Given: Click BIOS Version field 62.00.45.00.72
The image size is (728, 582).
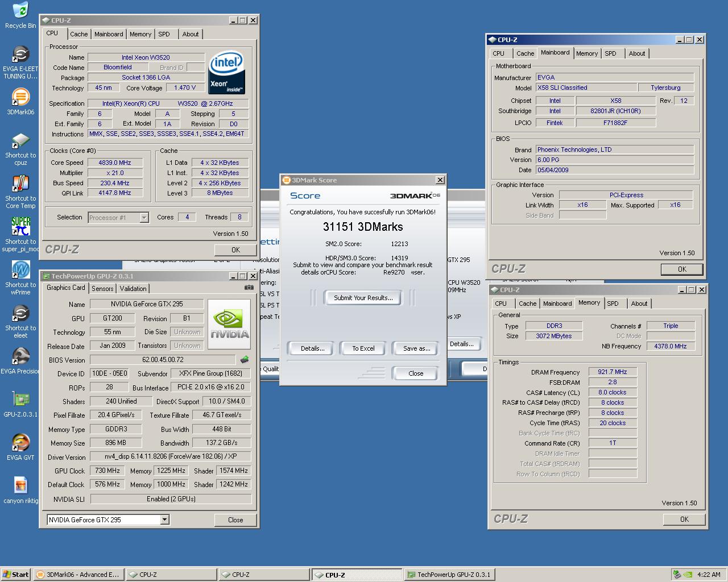Looking at the screenshot, I should (163, 360).
